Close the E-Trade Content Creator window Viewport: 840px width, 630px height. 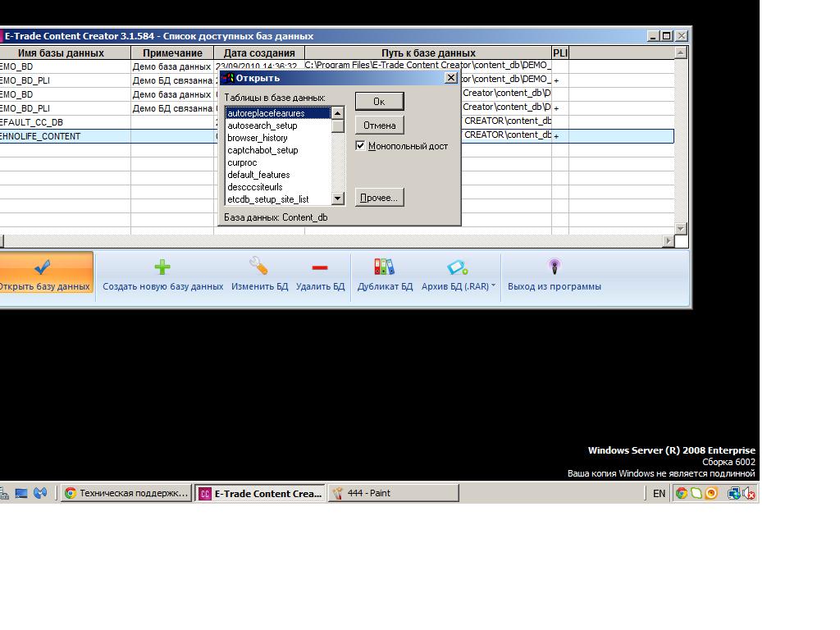tap(682, 36)
